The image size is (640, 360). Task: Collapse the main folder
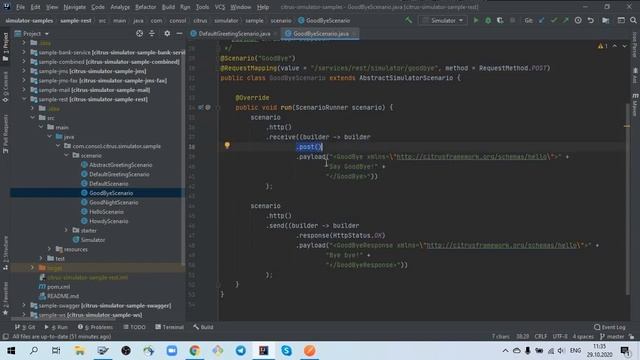(x=41, y=127)
